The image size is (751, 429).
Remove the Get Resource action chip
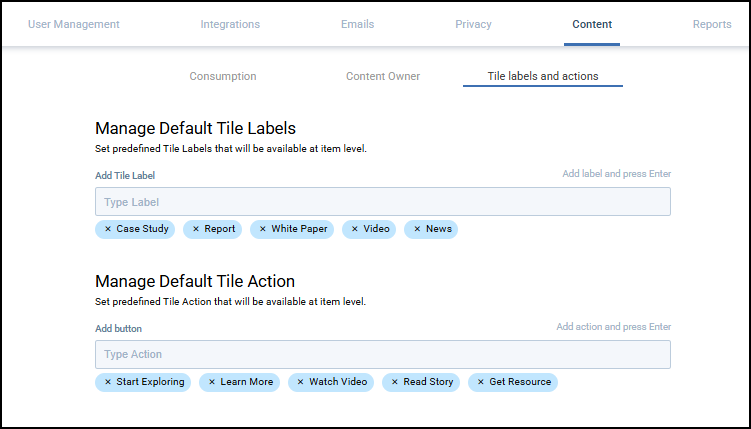coord(481,382)
